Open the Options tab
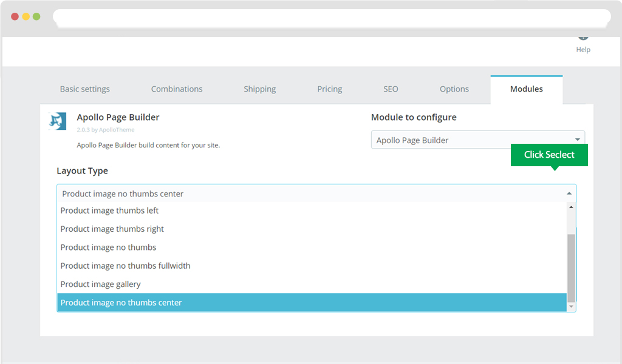622x364 pixels. pyautogui.click(x=454, y=89)
